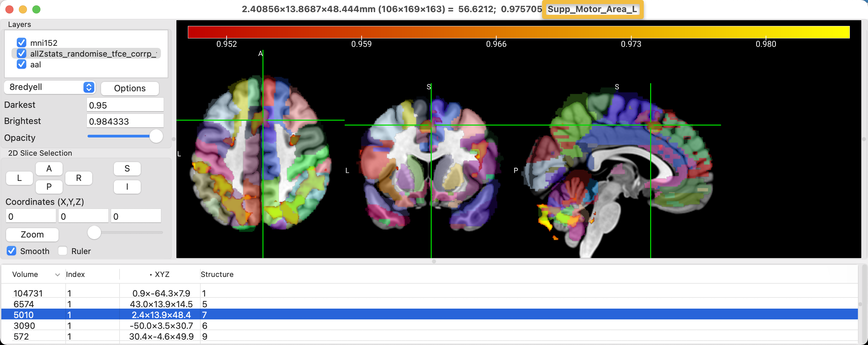Disable the Smooth checkbox
This screenshot has width=868, height=345.
point(11,251)
